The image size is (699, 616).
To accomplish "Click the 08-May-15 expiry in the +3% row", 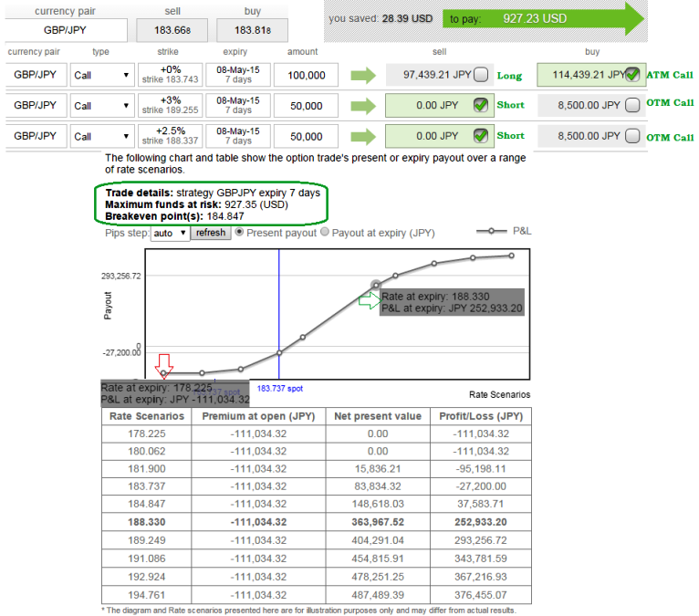I will coord(238,106).
